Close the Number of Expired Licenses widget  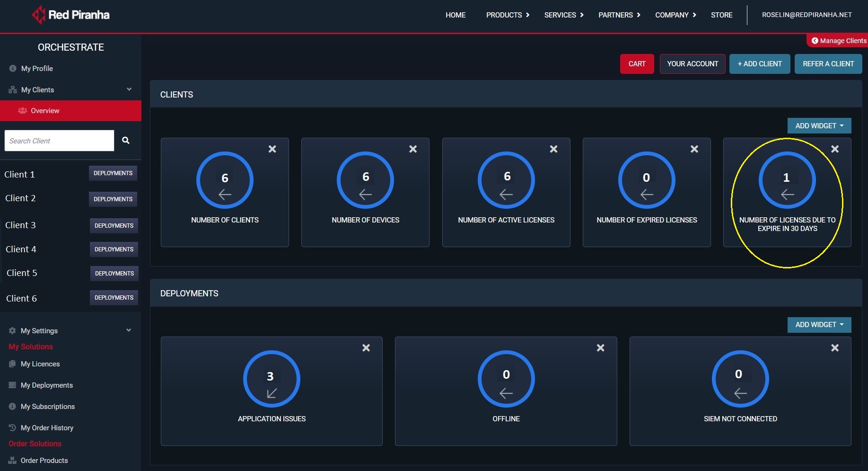[694, 149]
